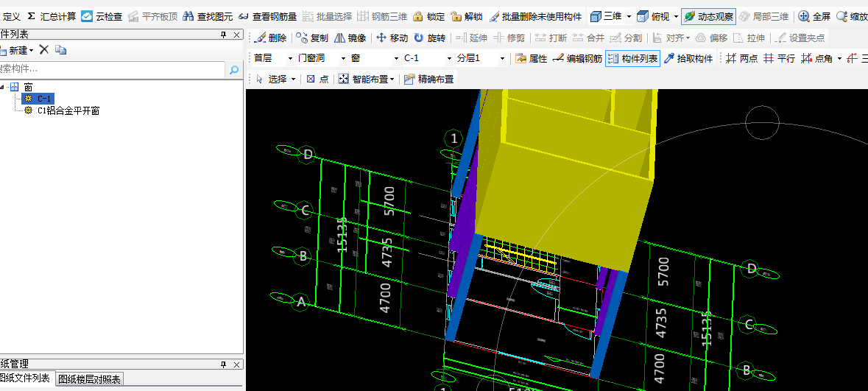Screen dimensions: 868x391
Task: Click the 点角 point-angle button
Action: pyautogui.click(x=817, y=58)
